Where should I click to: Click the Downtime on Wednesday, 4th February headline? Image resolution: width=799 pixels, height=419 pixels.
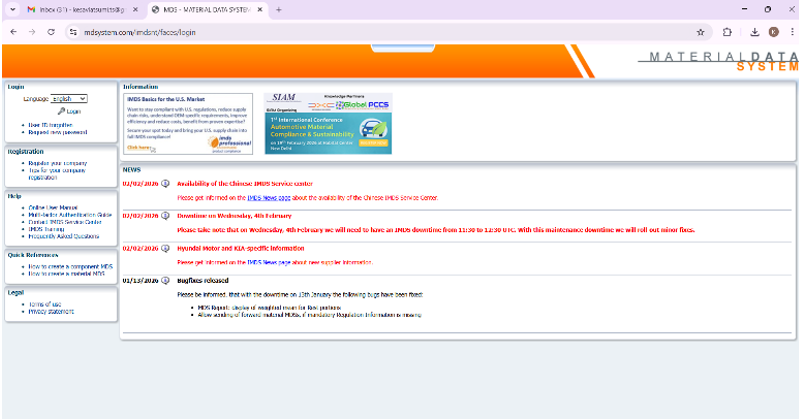point(234,216)
